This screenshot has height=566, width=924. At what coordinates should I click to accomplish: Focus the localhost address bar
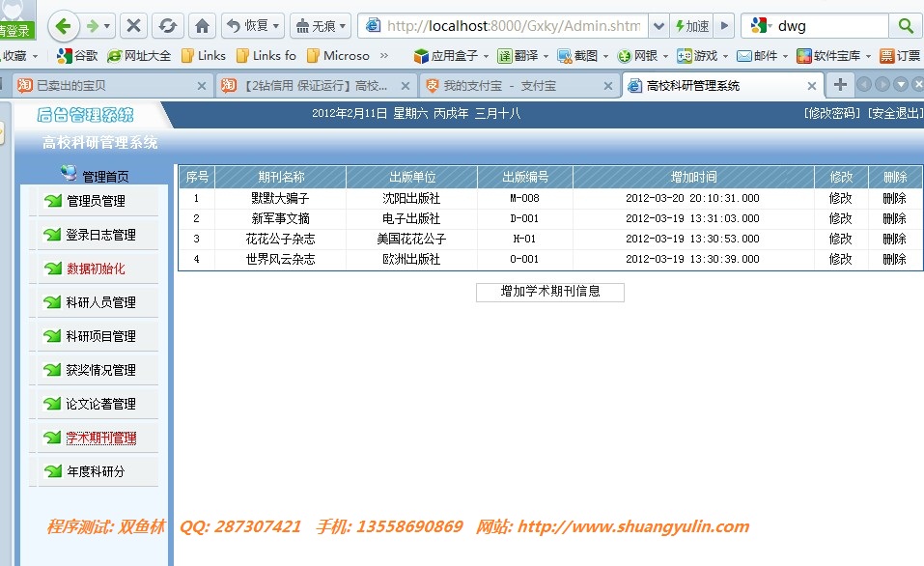coord(503,26)
